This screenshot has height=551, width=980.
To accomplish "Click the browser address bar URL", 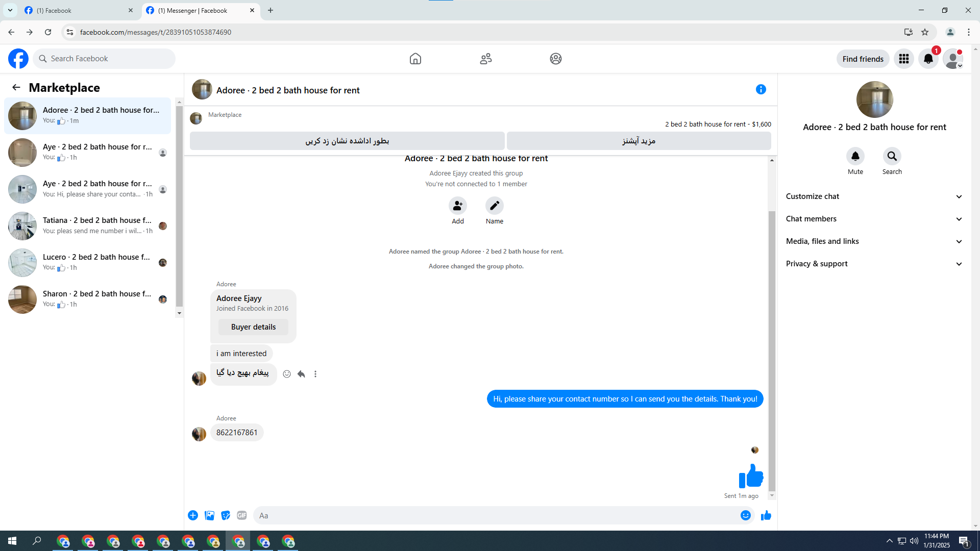I will pyautogui.click(x=156, y=32).
